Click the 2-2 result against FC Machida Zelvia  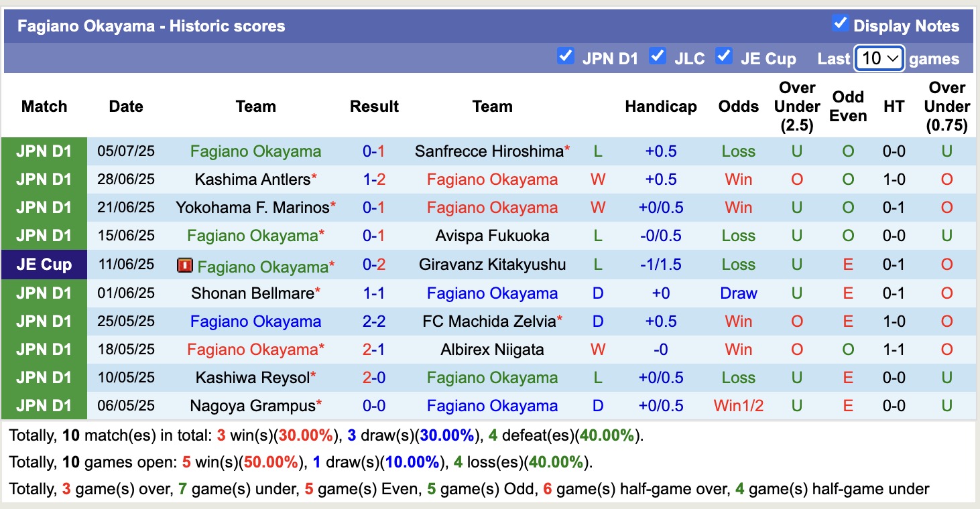click(x=374, y=321)
